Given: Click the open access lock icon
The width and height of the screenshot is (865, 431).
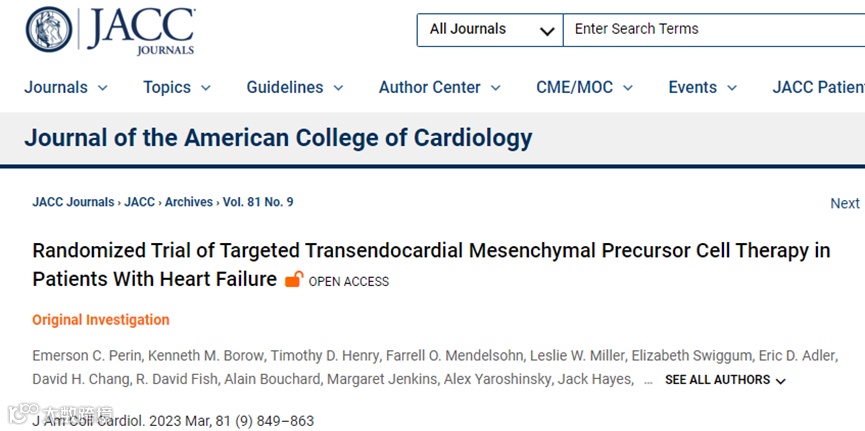Looking at the screenshot, I should tap(294, 280).
